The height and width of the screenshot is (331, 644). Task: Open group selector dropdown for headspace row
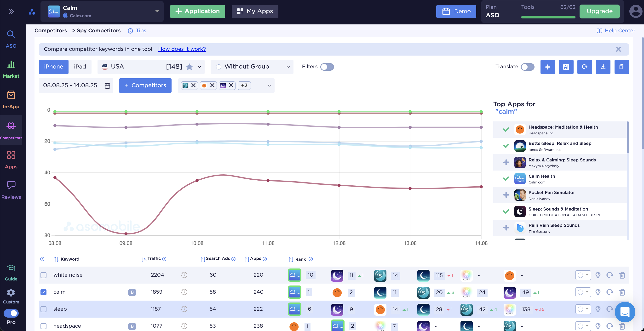click(x=583, y=326)
